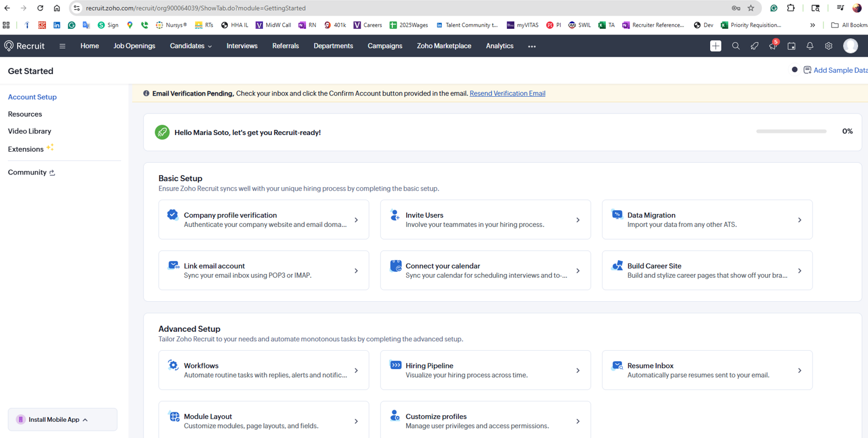Click the Data Migration icon

pos(617,215)
